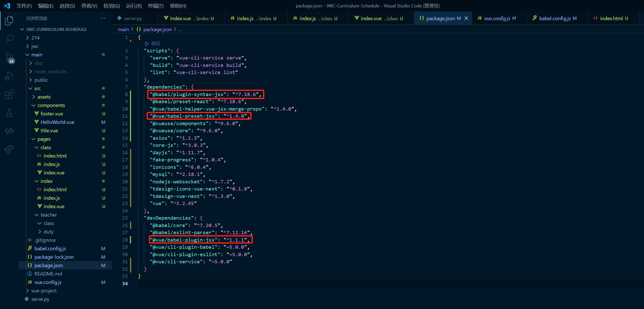Open the Extensions icon
The image size is (644, 309).
(x=9, y=94)
